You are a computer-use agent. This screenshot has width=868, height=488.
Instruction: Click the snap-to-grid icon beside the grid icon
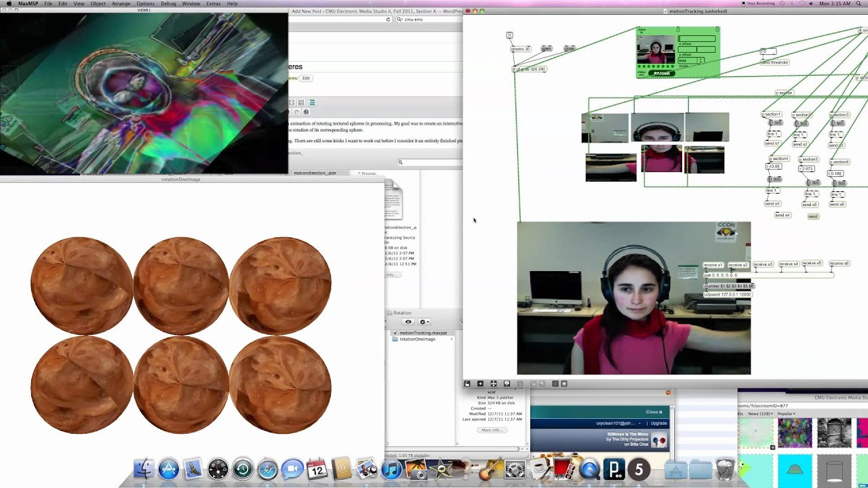564,384
